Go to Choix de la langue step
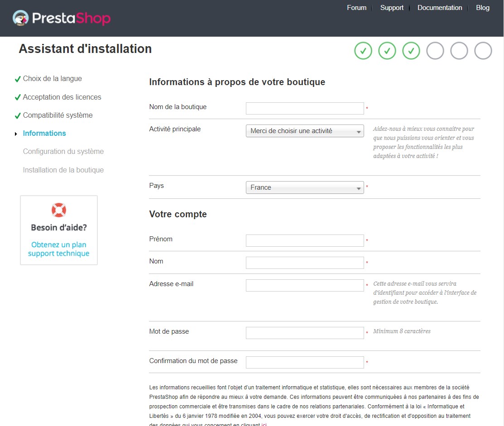This screenshot has width=504, height=426. (53, 79)
